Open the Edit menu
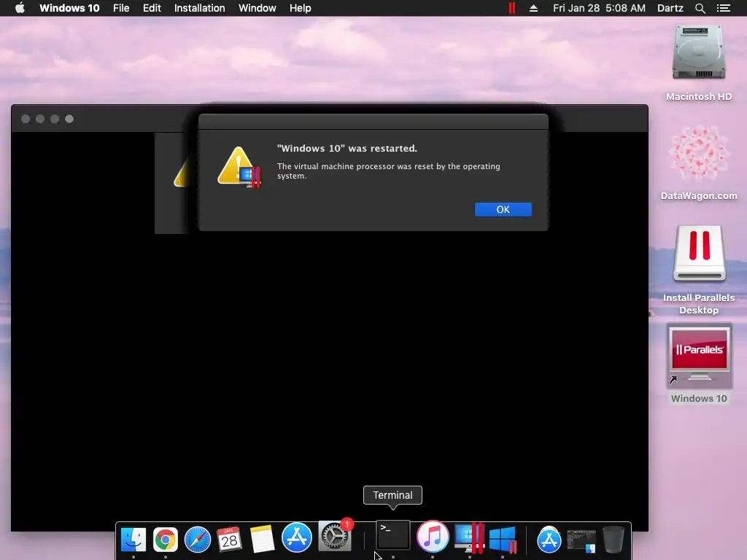Image resolution: width=747 pixels, height=560 pixels. (152, 8)
